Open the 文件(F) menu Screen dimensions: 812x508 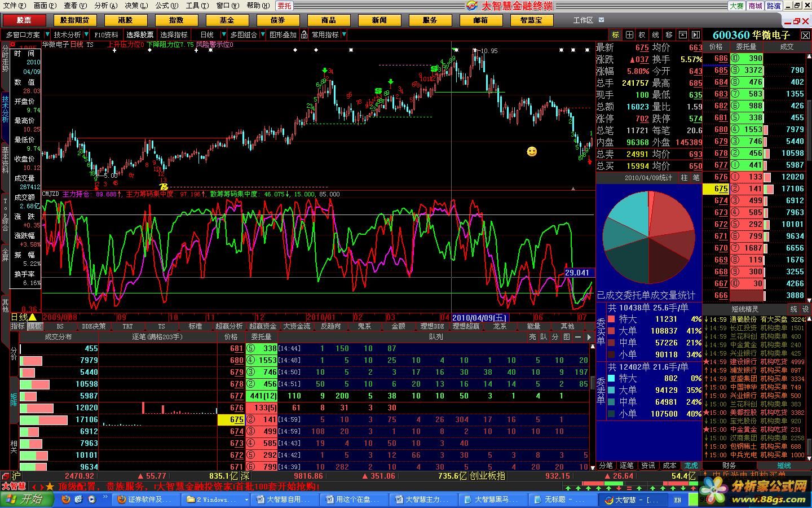click(14, 6)
